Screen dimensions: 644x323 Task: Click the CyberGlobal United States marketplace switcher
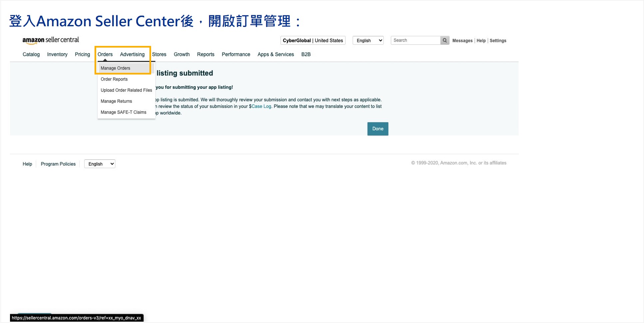click(x=313, y=40)
